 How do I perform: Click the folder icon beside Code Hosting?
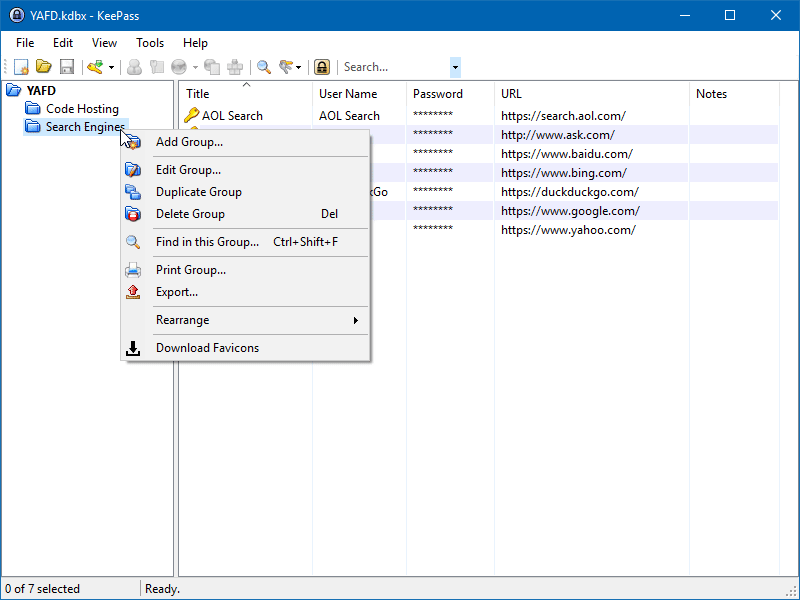pyautogui.click(x=33, y=108)
